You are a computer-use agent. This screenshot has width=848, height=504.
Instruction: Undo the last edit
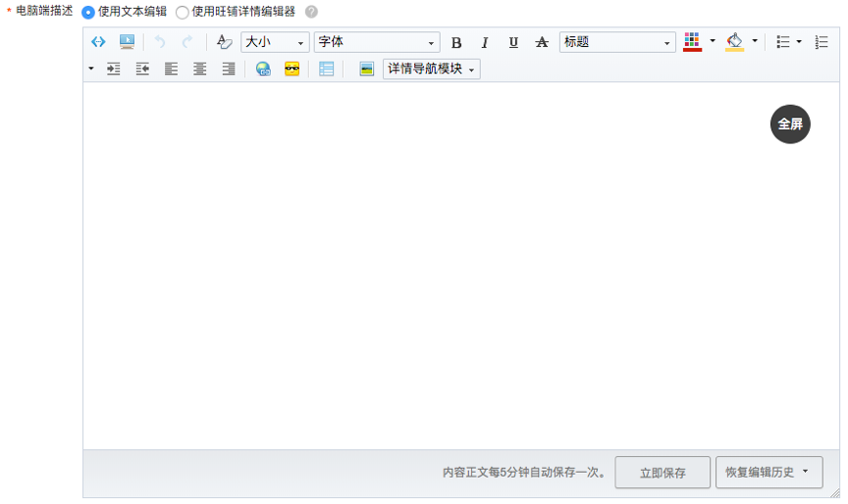160,41
